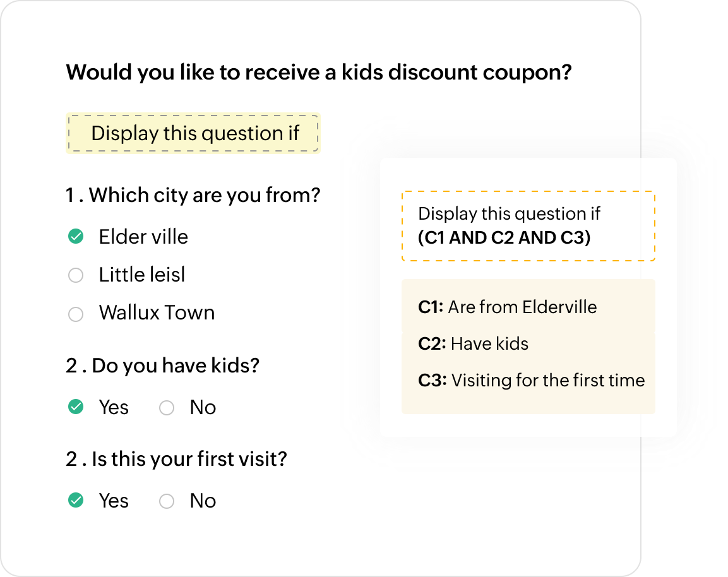
Task: Choose Wallux Town city option
Action: click(x=76, y=314)
